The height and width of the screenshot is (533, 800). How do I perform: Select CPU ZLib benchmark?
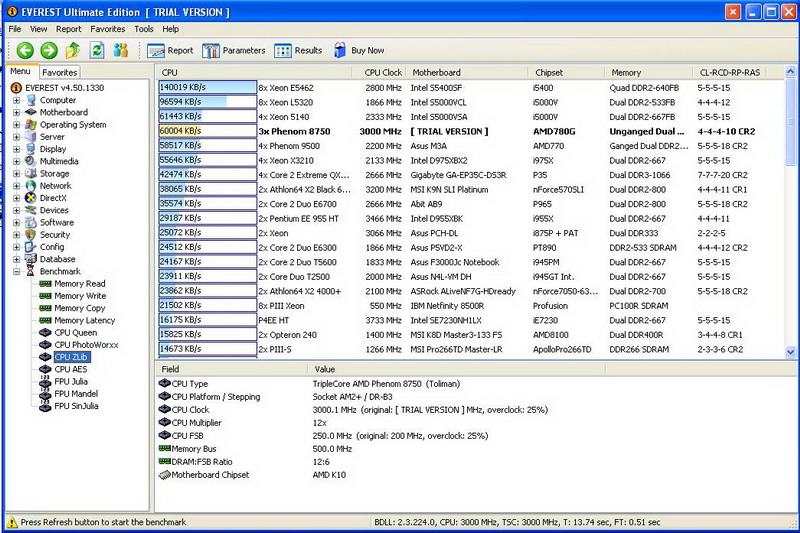71,357
